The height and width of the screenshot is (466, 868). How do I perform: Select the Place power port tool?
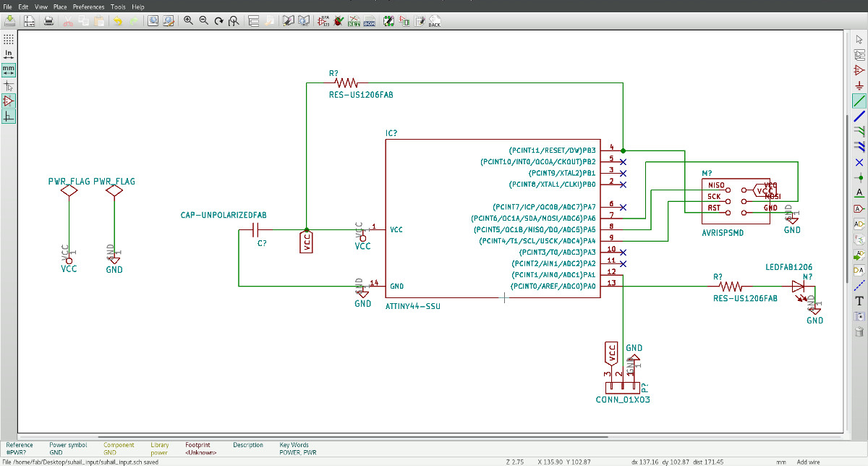(859, 85)
